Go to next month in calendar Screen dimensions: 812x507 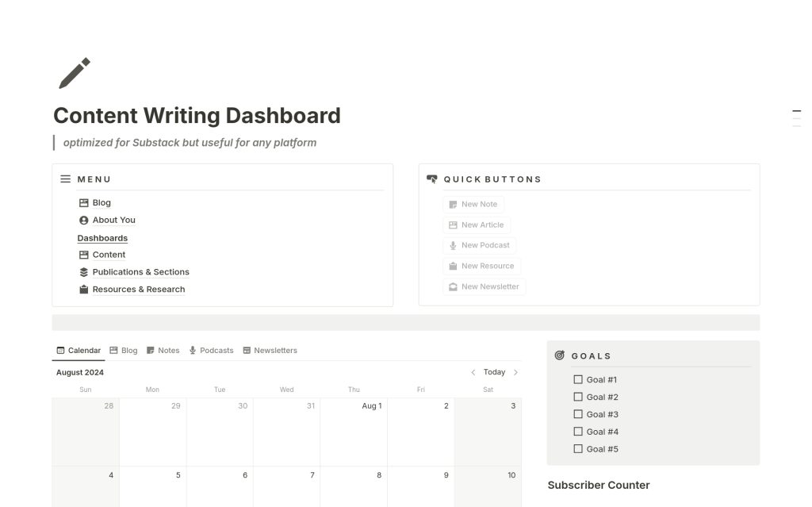[515, 372]
